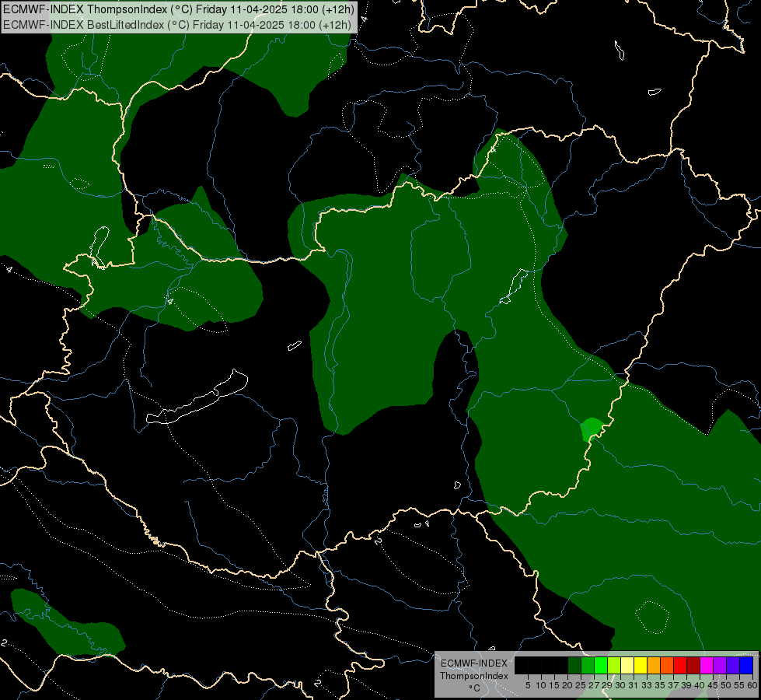The width and height of the screenshot is (761, 700).
Task: Click legend tick label '40'
Action: [700, 685]
